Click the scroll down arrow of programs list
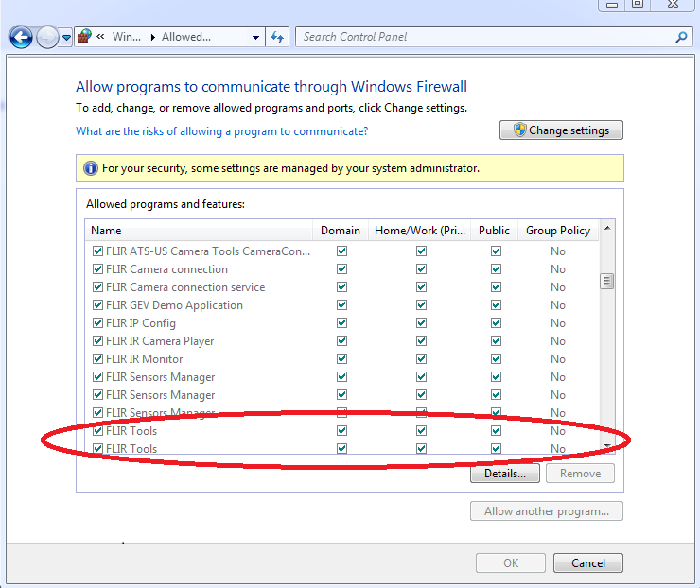700x588 pixels. coord(607,445)
